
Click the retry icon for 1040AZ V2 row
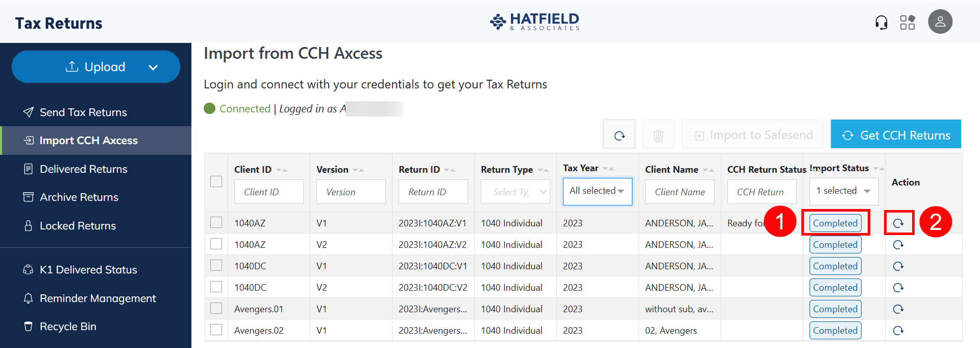[x=898, y=245]
